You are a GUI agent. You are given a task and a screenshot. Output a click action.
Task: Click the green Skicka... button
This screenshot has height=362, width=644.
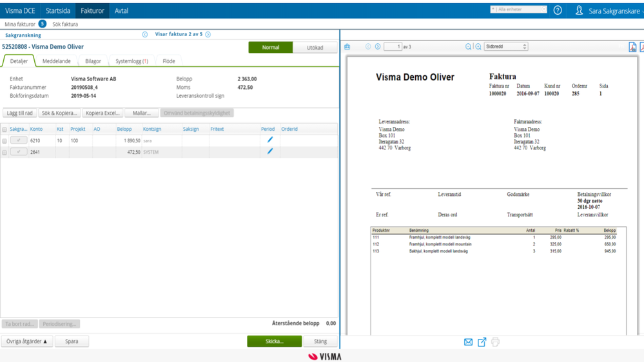click(x=275, y=341)
